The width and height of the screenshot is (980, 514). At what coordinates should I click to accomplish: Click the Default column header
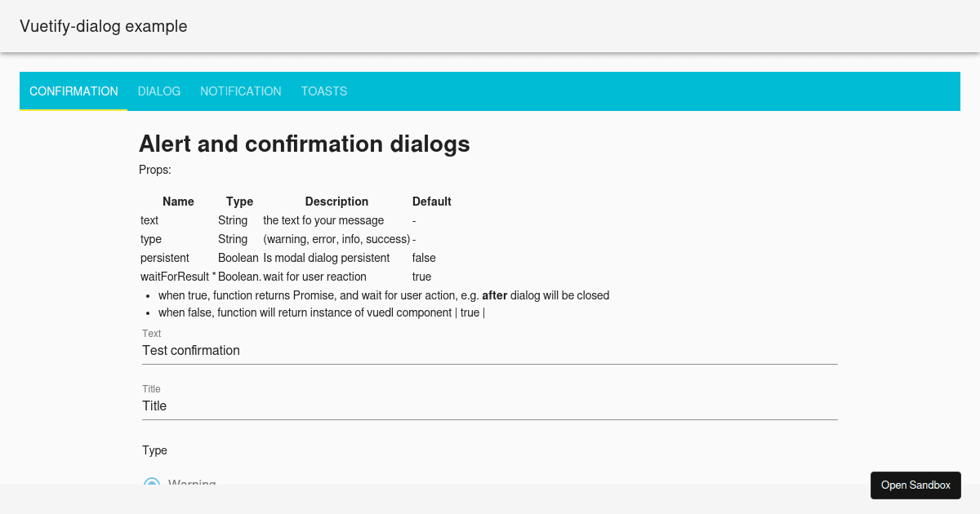point(431,202)
